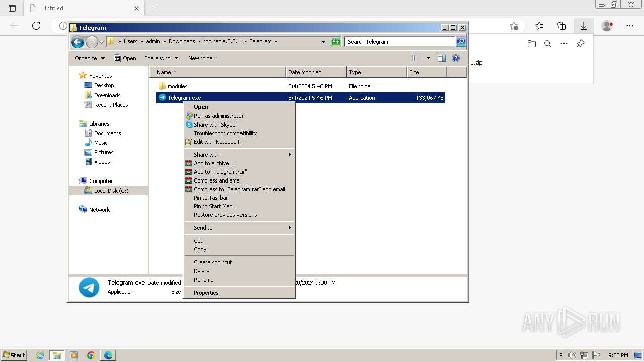The image size is (644, 362).
Task: Open downloads folder icon in Edge downloads panel
Action: coord(532,44)
